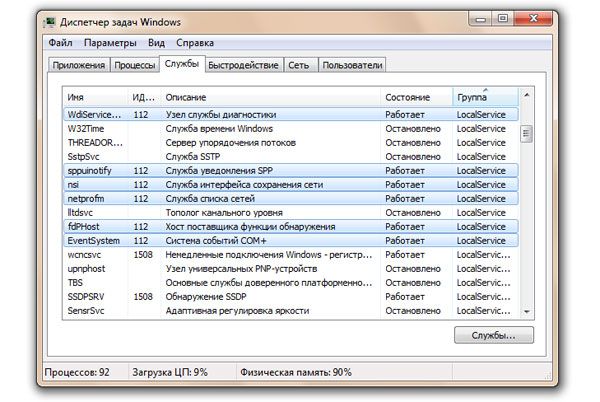Select the upnphost service

(291, 269)
